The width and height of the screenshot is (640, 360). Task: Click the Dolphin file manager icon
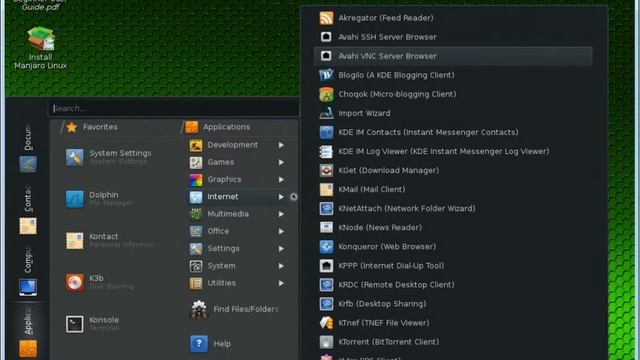coord(75,199)
